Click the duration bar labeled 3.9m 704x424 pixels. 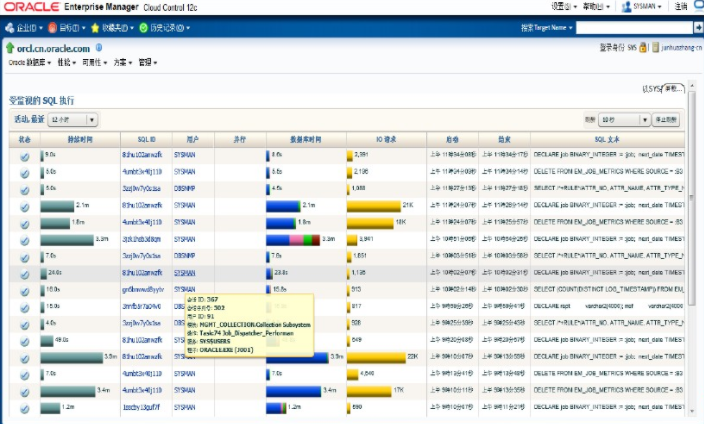click(x=72, y=357)
